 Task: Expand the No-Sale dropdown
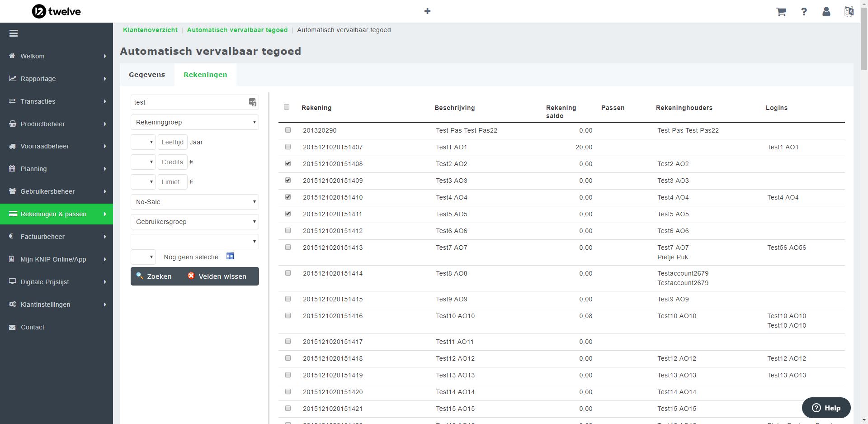pos(194,202)
